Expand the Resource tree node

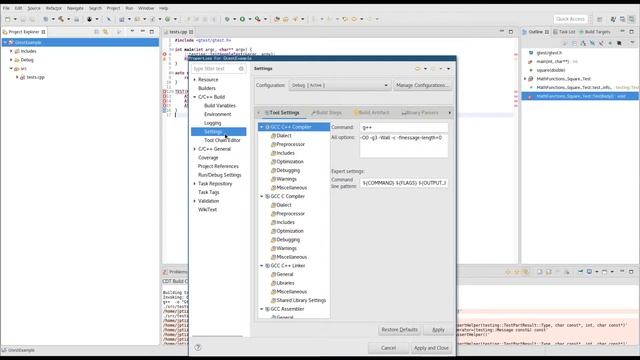point(195,80)
